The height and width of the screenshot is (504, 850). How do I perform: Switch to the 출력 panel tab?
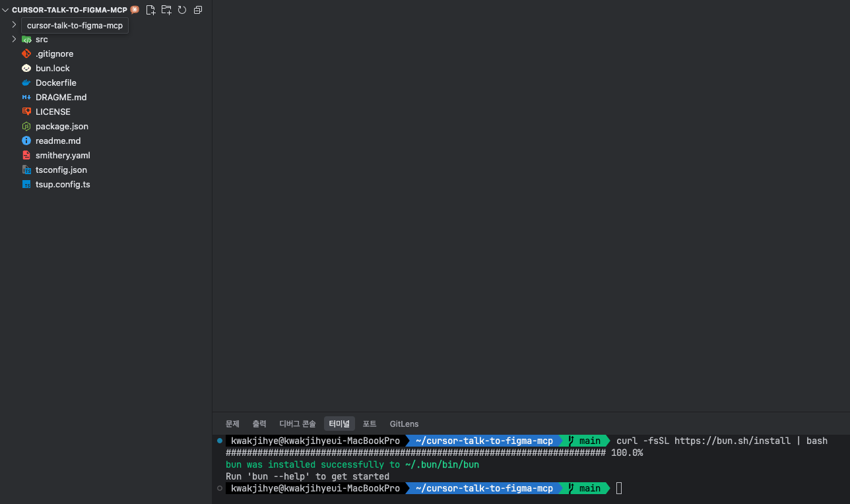259,424
